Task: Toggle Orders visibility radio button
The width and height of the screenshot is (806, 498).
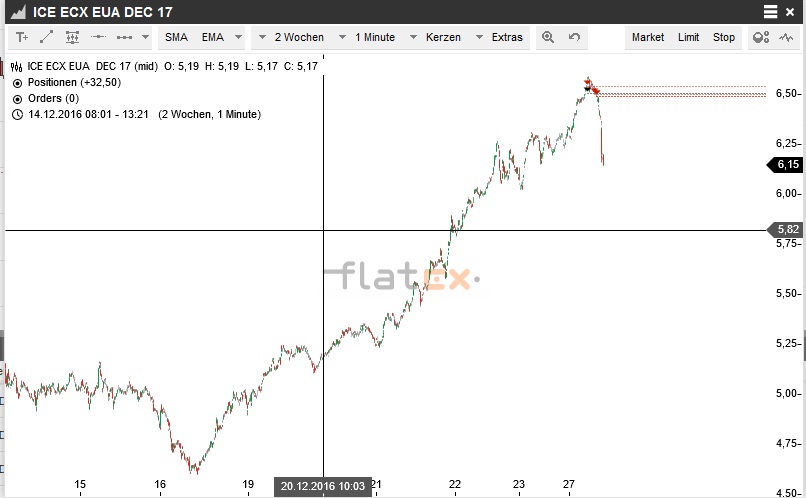Action: pos(17,99)
